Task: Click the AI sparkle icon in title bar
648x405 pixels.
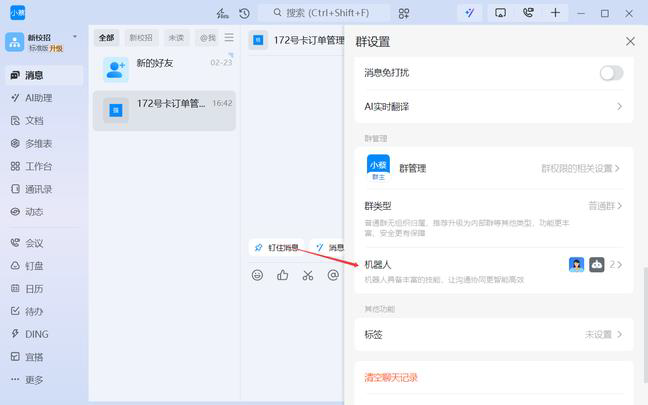Action: pos(470,13)
